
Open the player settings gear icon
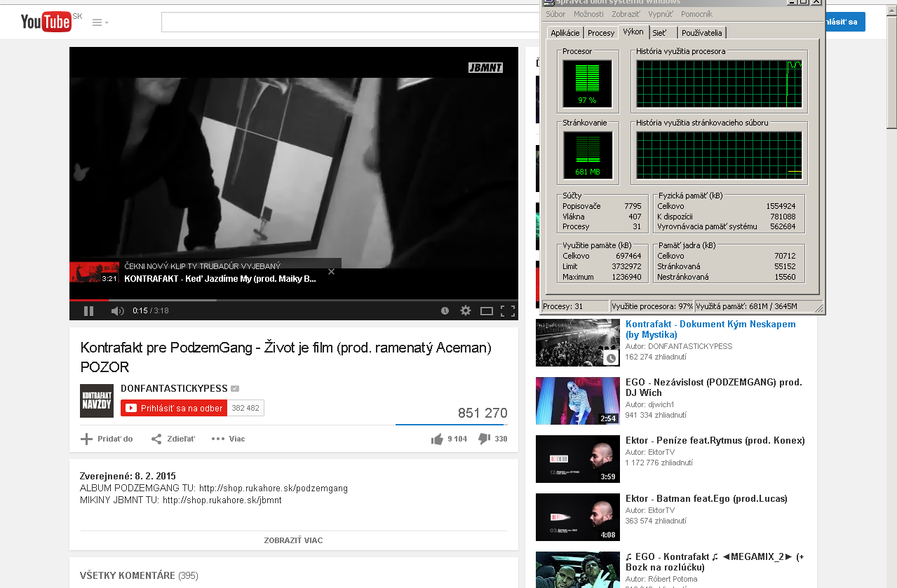(465, 310)
